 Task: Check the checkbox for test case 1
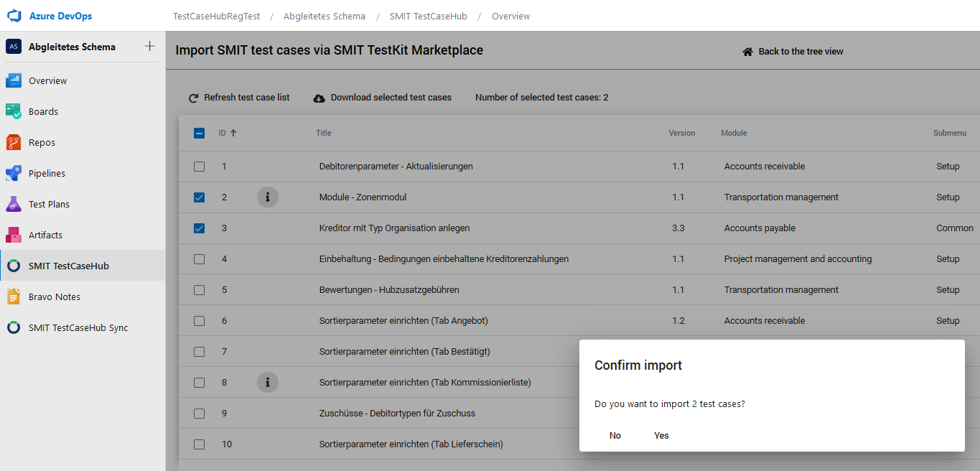click(x=200, y=167)
